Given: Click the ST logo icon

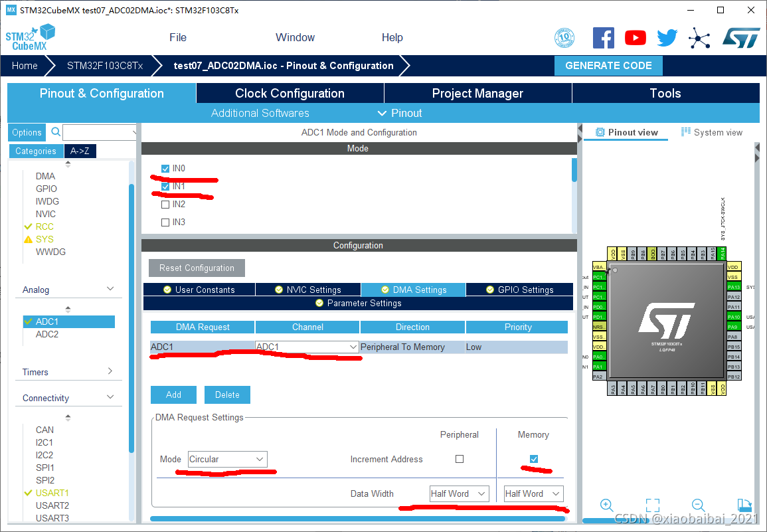Looking at the screenshot, I should 741,38.
